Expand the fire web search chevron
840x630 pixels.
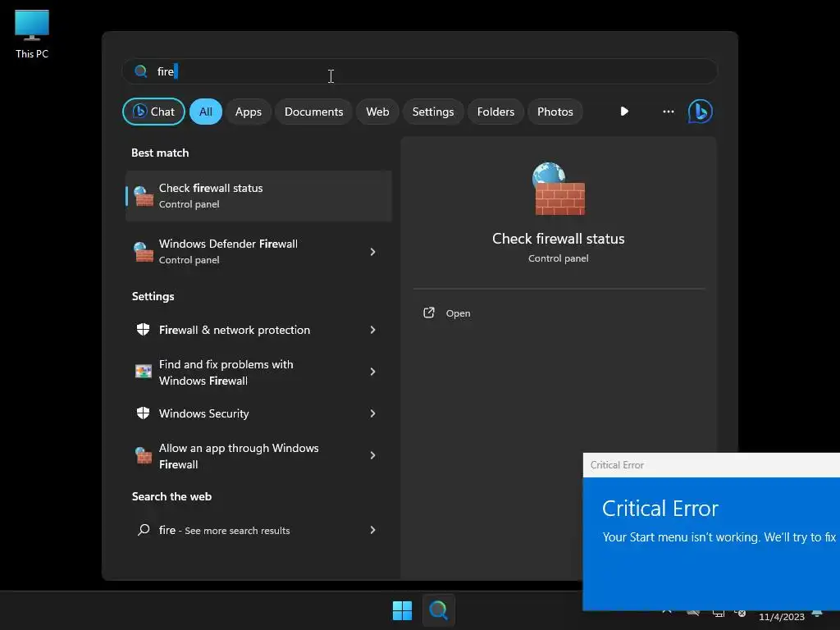point(373,531)
